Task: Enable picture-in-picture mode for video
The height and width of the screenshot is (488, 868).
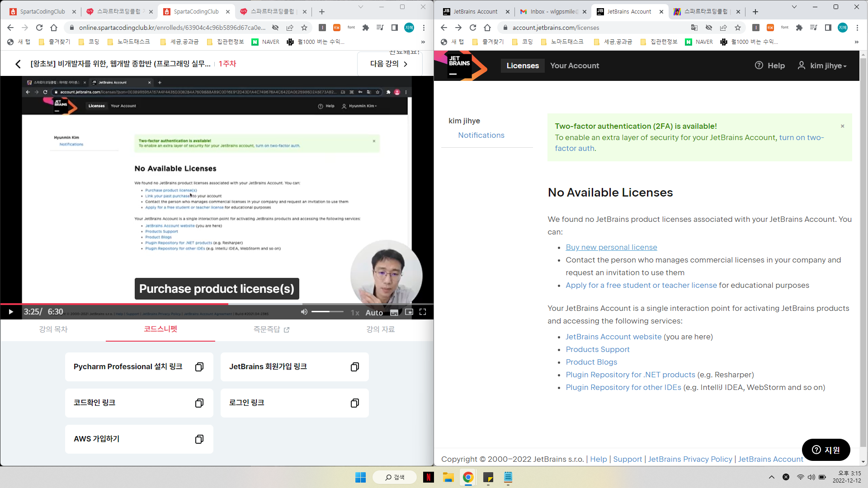Action: tap(409, 312)
